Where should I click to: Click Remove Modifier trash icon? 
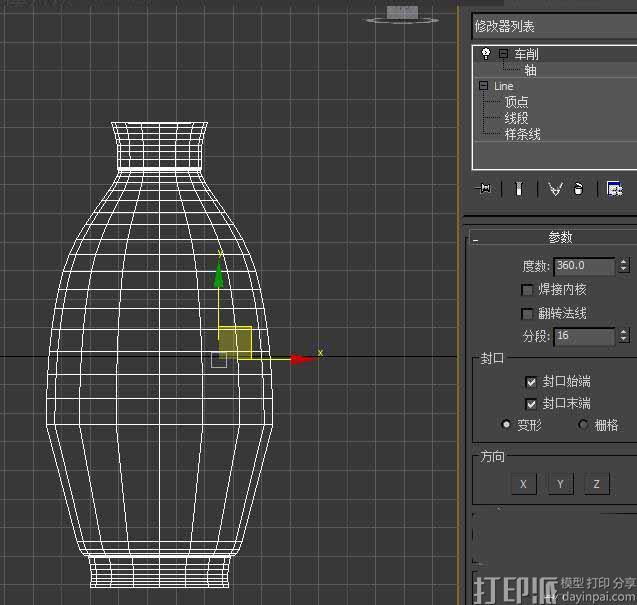pos(578,188)
